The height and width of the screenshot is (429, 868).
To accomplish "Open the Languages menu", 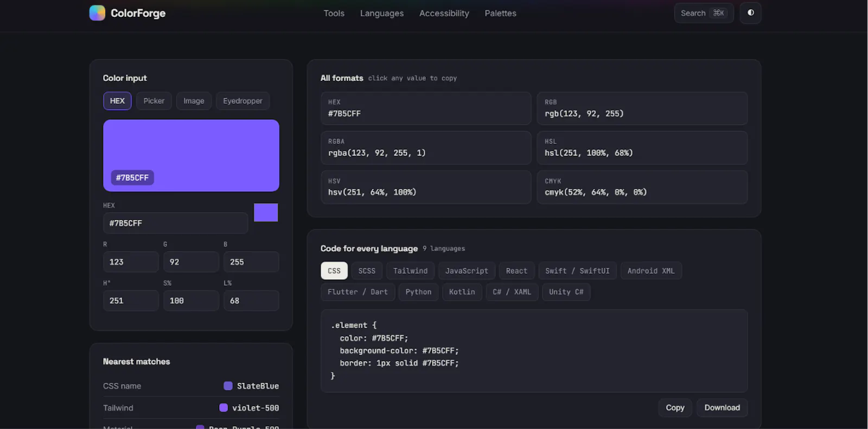I will click(x=382, y=13).
